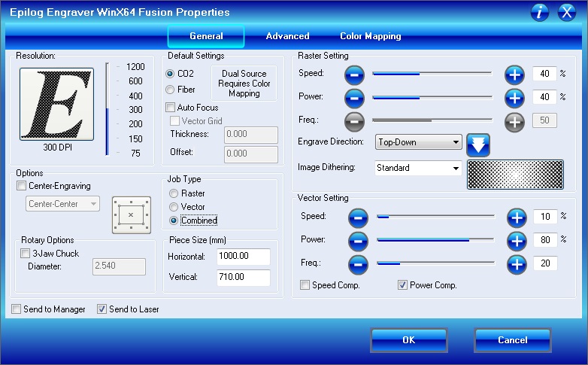588x365 pixels.
Task: Click the raster Speed slider track
Action: click(432, 74)
